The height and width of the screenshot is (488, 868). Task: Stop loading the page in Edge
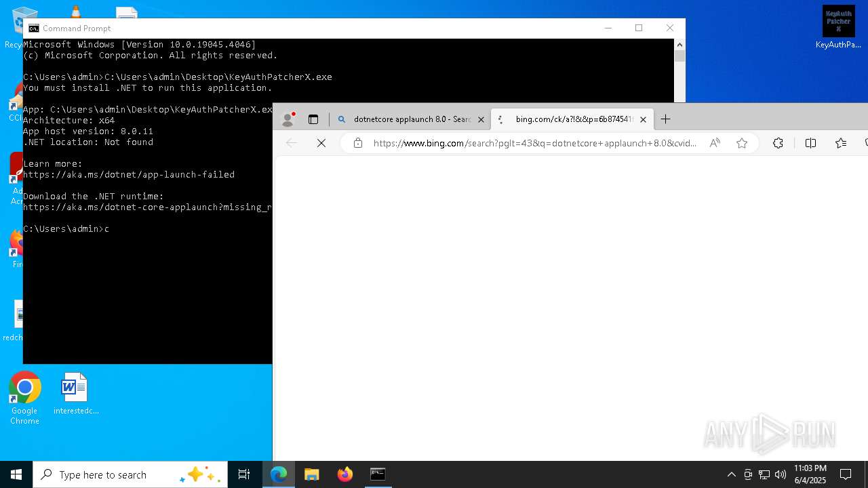point(321,143)
